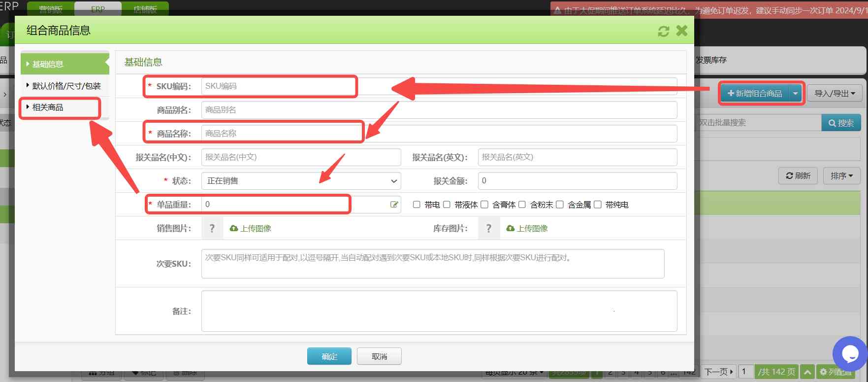Click the edit icon in 单品重量 field
868x382 pixels.
coord(394,205)
